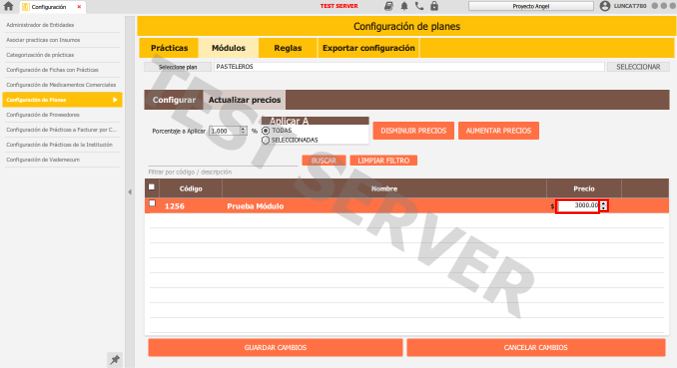Click DISMINUIR PRECIOS button
The height and width of the screenshot is (368, 677).
tap(413, 131)
